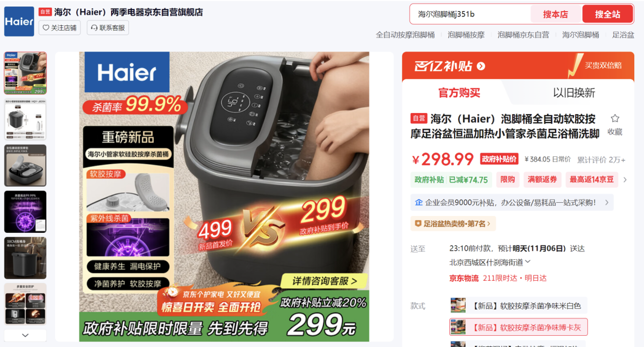The height and width of the screenshot is (347, 644).
Task: Click the 搜全站 search button
Action: (x=607, y=14)
